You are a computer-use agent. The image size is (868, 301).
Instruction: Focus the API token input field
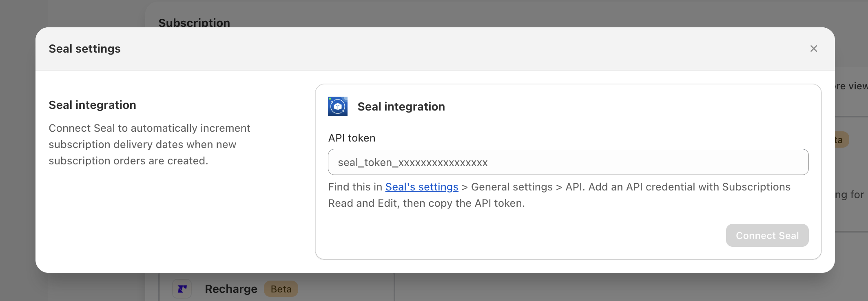click(x=568, y=162)
